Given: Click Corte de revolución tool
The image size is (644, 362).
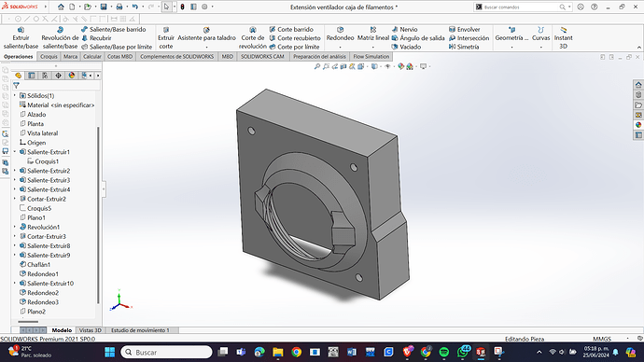Looking at the screenshot, I should [253, 37].
